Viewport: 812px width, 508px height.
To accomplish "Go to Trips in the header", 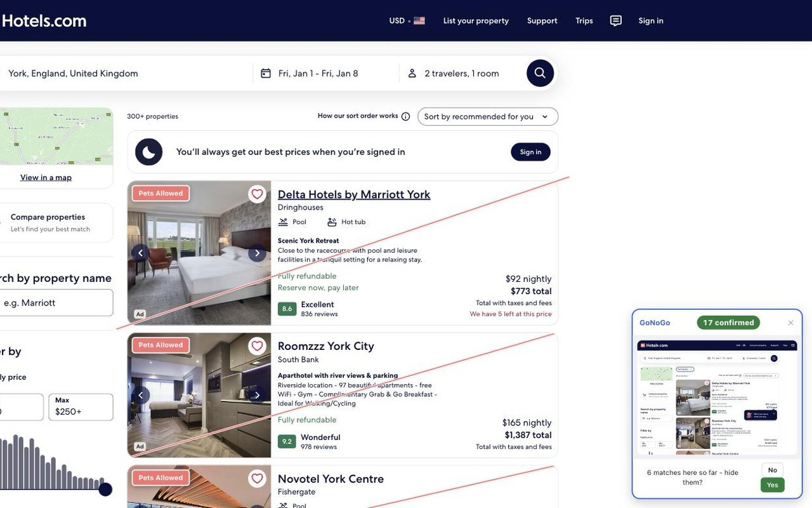I will pos(584,21).
